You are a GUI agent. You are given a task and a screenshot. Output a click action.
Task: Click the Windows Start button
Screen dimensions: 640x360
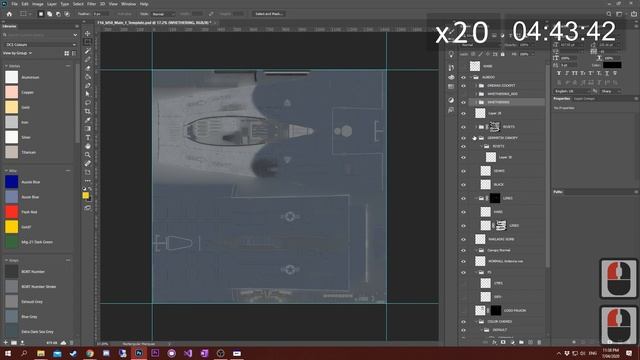coord(7,353)
